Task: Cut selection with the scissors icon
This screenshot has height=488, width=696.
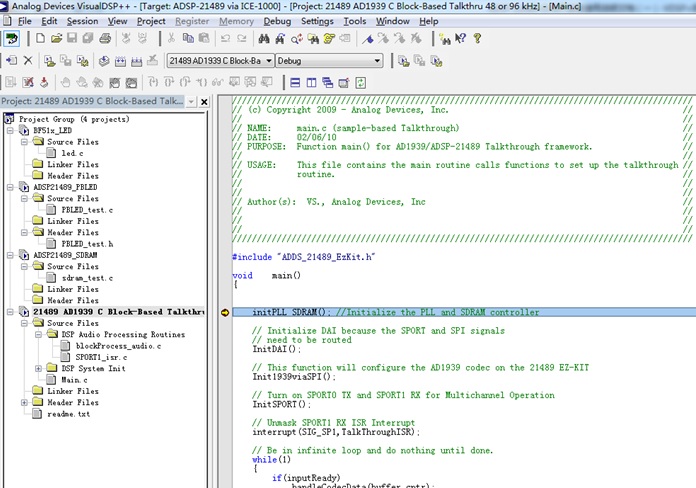Action: point(171,39)
